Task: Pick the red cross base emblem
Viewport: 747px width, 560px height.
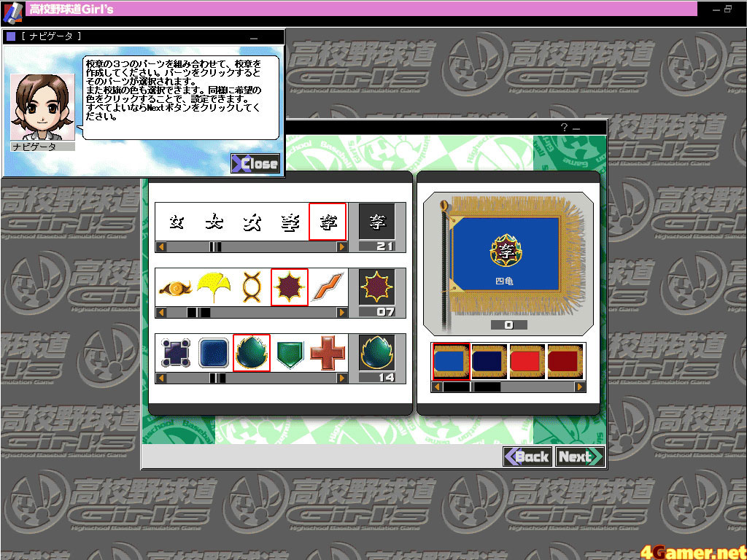Action: [x=328, y=353]
